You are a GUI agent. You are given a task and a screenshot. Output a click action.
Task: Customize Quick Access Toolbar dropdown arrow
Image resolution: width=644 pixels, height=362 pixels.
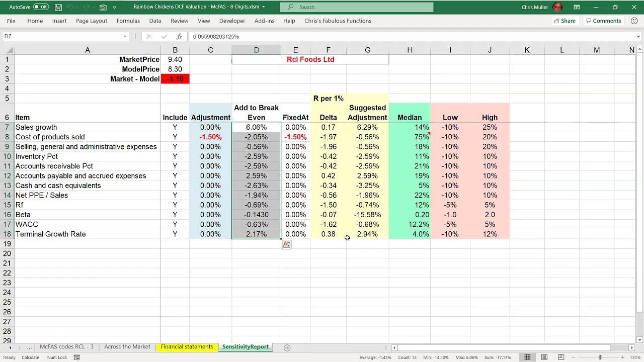pos(115,7)
